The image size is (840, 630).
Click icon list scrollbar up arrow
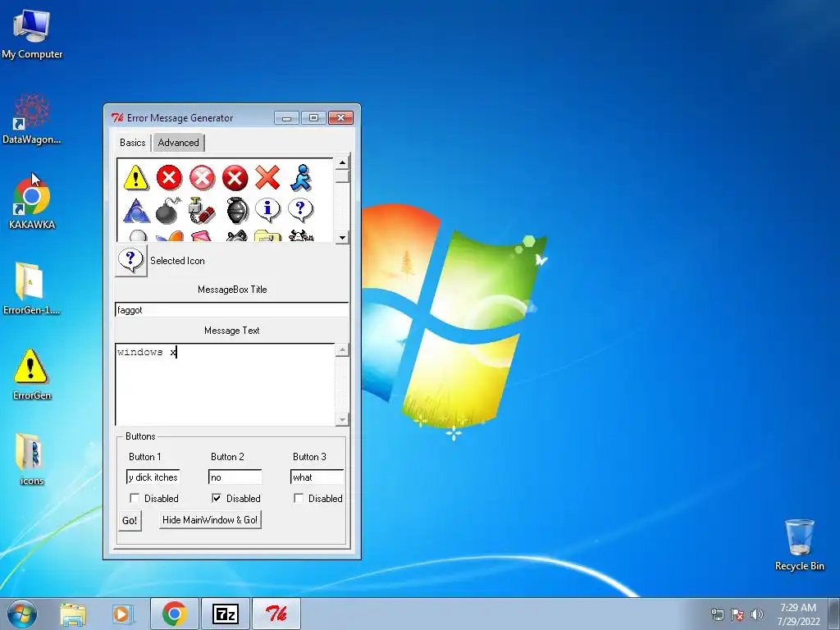[342, 162]
